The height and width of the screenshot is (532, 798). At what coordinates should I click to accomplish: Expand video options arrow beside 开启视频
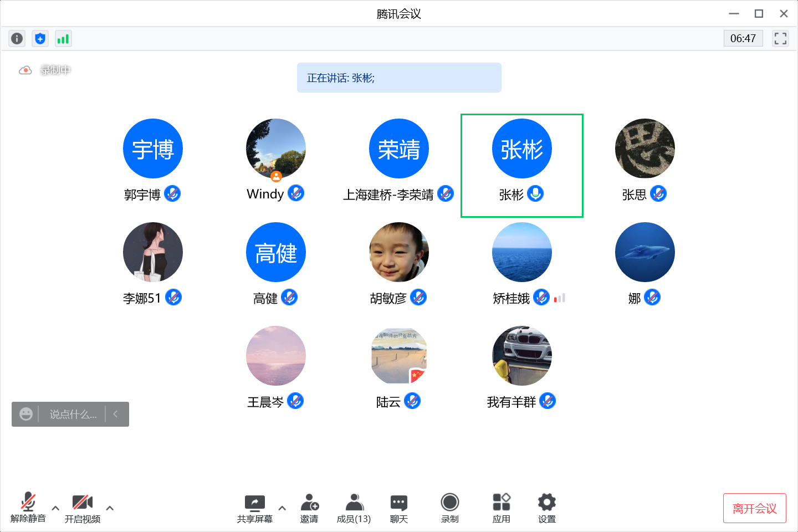110,508
